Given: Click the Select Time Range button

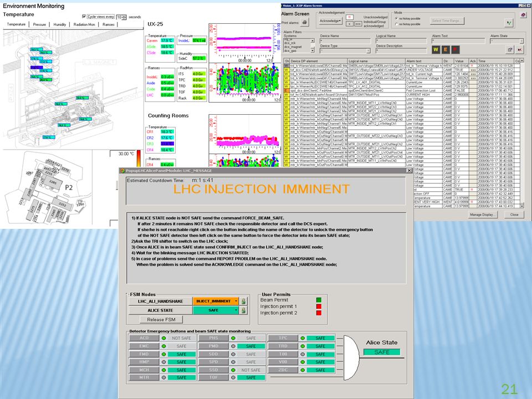Looking at the screenshot, I should tap(447, 21).
